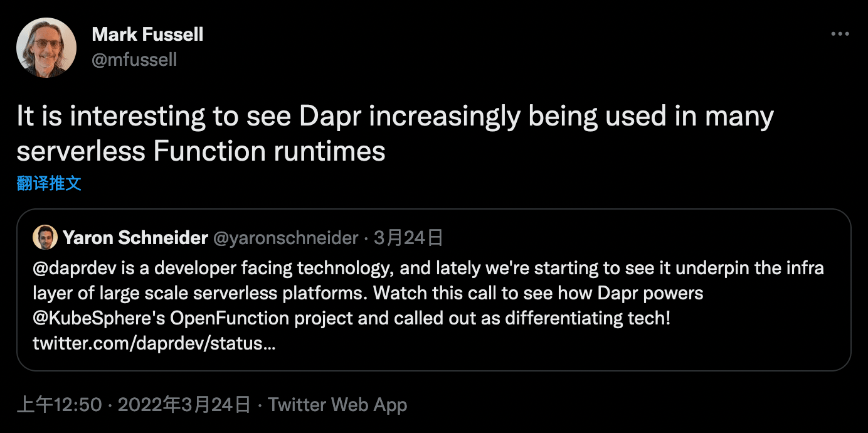This screenshot has width=868, height=433.
Task: Click Yaron Schneider's small avatar
Action: 45,237
